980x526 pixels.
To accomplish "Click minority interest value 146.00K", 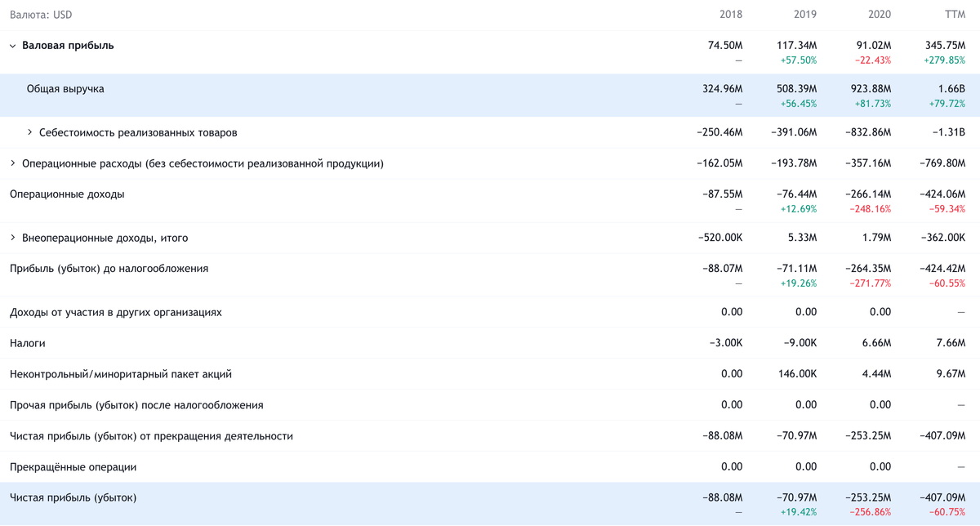I will point(797,374).
